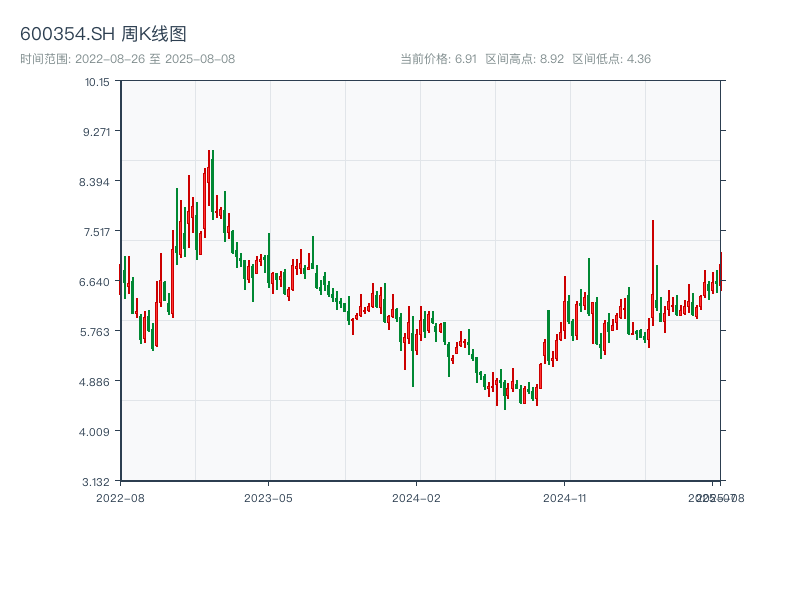Viewport: 800px width, 600px height.
Task: Select the time range text 2022-08-26 至 2025-08-08
Action: (155, 59)
